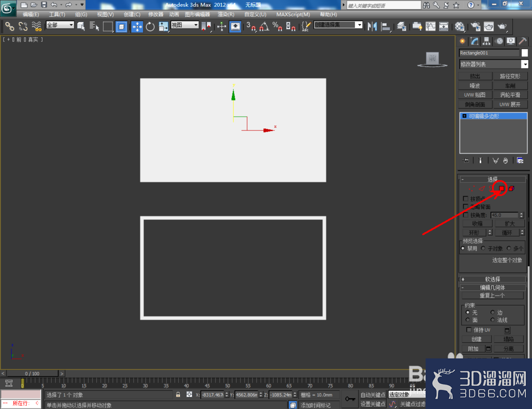
Task: Open the 创建选择集 named selection dropdown
Action: [x=338, y=25]
